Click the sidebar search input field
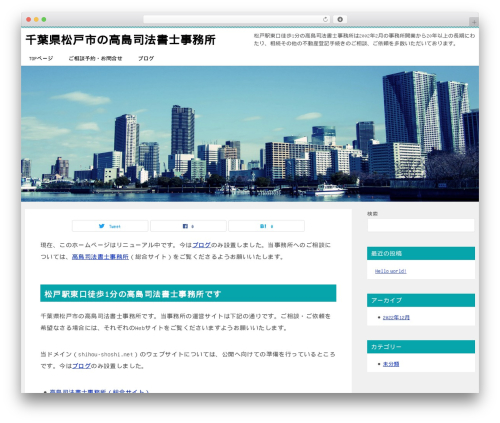This screenshot has height=423, width=500. [421, 225]
